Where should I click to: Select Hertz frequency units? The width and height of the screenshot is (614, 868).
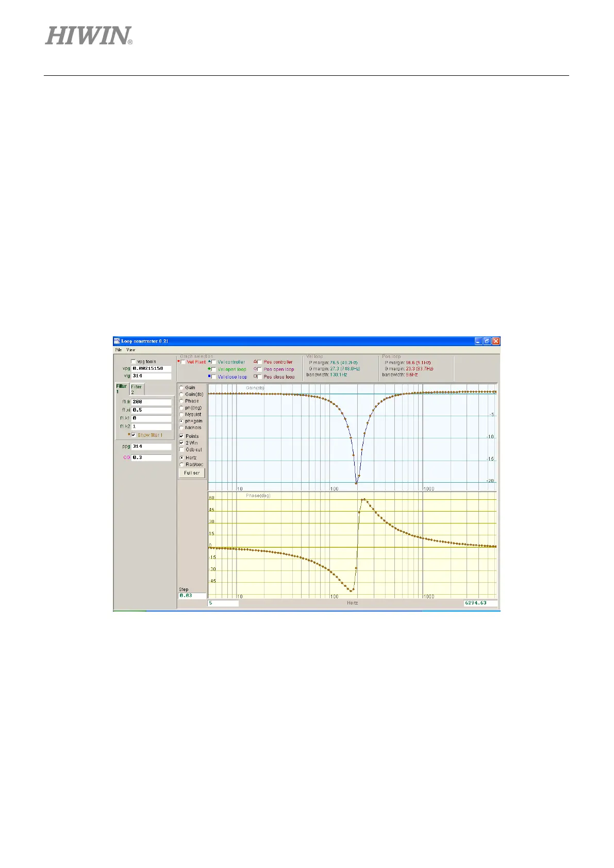point(181,457)
